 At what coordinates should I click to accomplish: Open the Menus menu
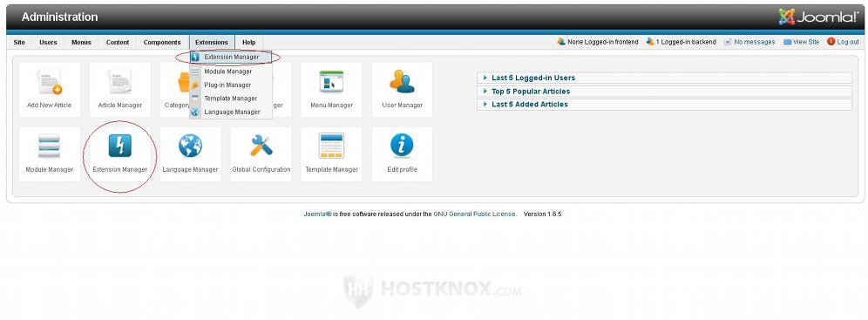point(81,42)
